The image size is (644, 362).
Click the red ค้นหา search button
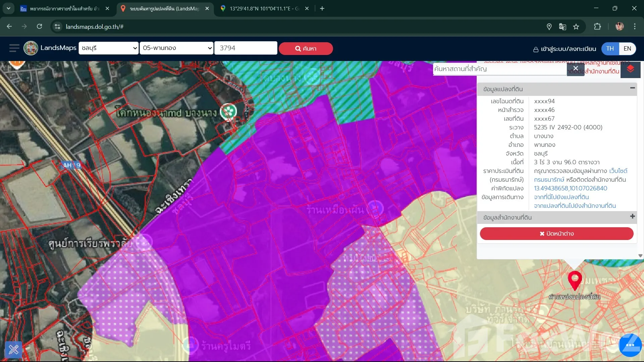click(306, 49)
